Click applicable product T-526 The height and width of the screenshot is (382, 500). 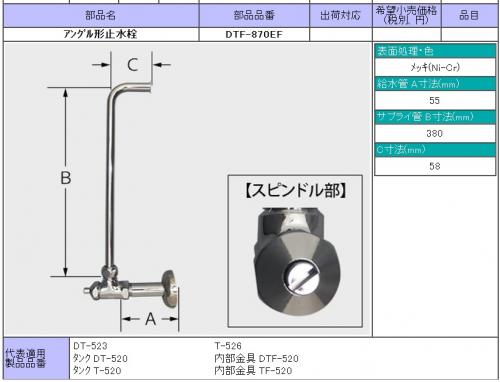[x=228, y=346]
